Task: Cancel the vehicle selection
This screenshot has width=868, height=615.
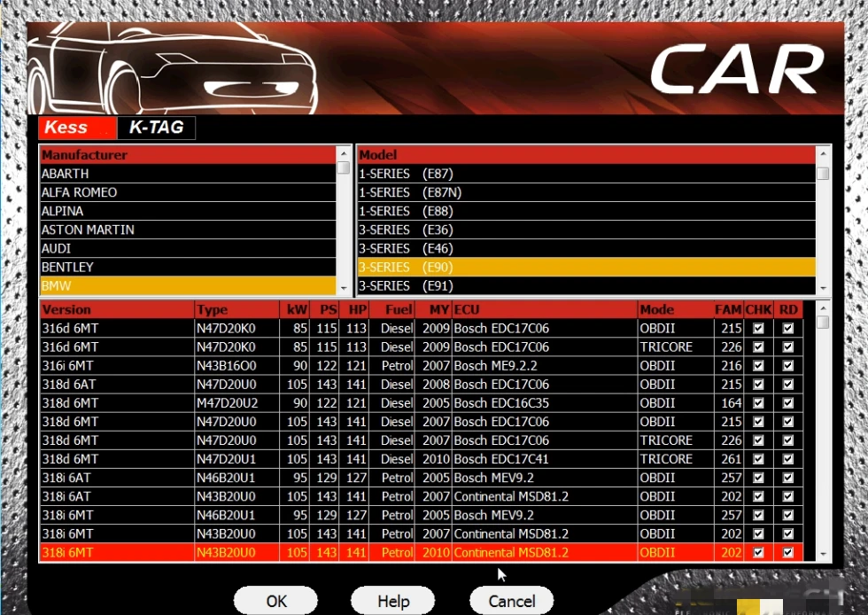Action: tap(512, 601)
